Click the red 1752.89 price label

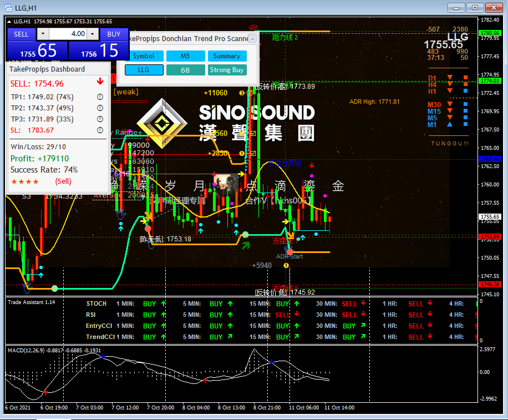[490, 236]
